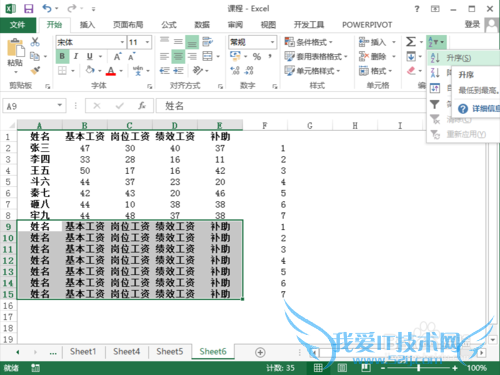This screenshot has height=375, width=500.
Task: Switch to 插入 ribbon tab
Action: pyautogui.click(x=87, y=25)
